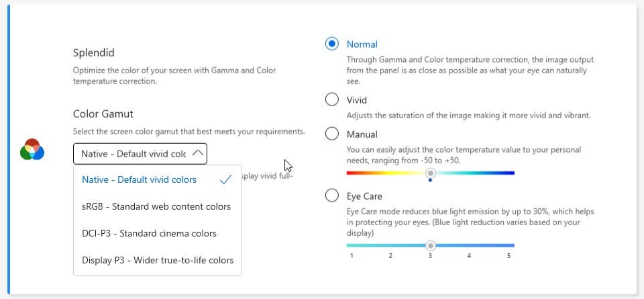The width and height of the screenshot is (644, 299).
Task: Click the checkmark next to Native option
Action: 225,179
